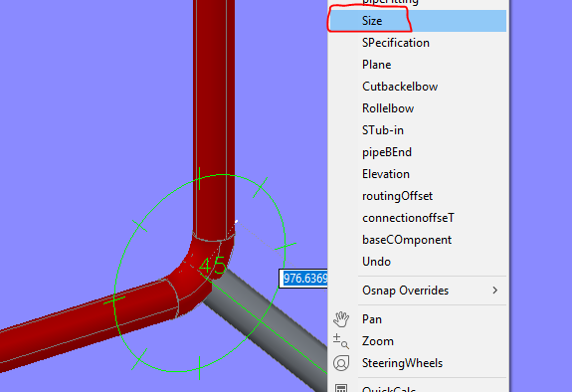The width and height of the screenshot is (572, 392).
Task: Choose Rollelbow menu entry
Action: click(x=417, y=108)
